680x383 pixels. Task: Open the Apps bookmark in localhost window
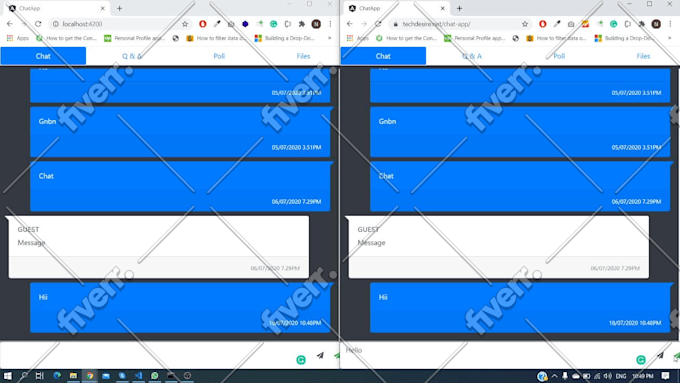pyautogui.click(x=18, y=38)
